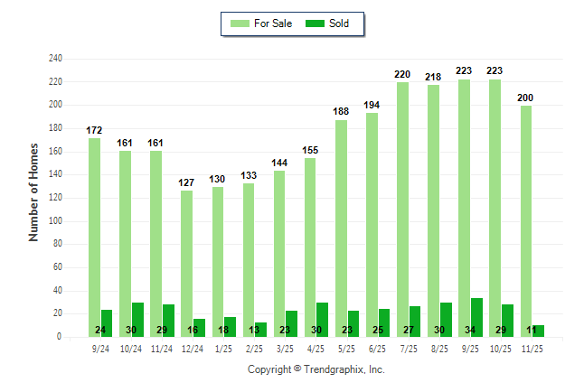Image resolution: width=584 pixels, height=392 pixels.
Task: Click the 7/25 For Sale bar labeled 220
Action: tap(402, 210)
